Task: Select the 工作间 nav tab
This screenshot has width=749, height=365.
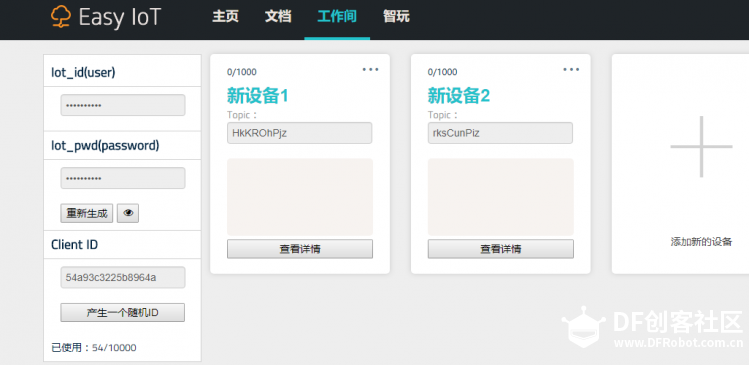Action: coord(337,17)
